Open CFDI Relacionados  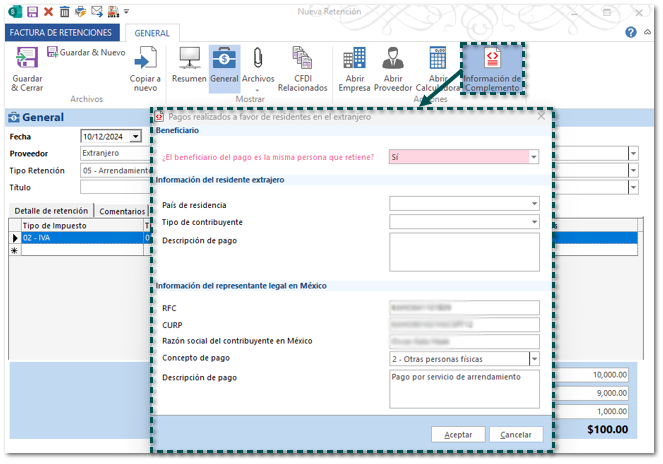pyautogui.click(x=303, y=69)
